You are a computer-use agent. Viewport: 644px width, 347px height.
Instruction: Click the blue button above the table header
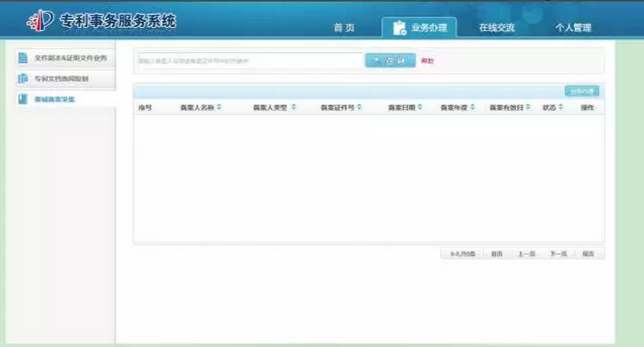(581, 91)
